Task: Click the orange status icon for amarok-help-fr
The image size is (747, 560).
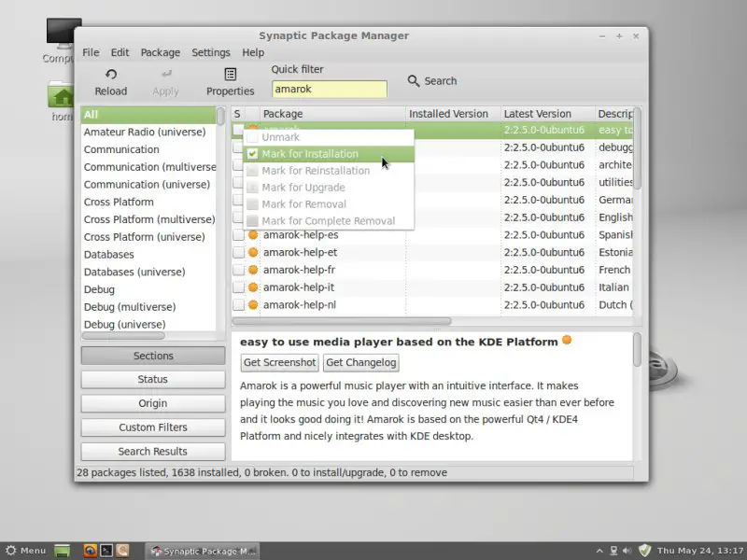Action: click(253, 270)
